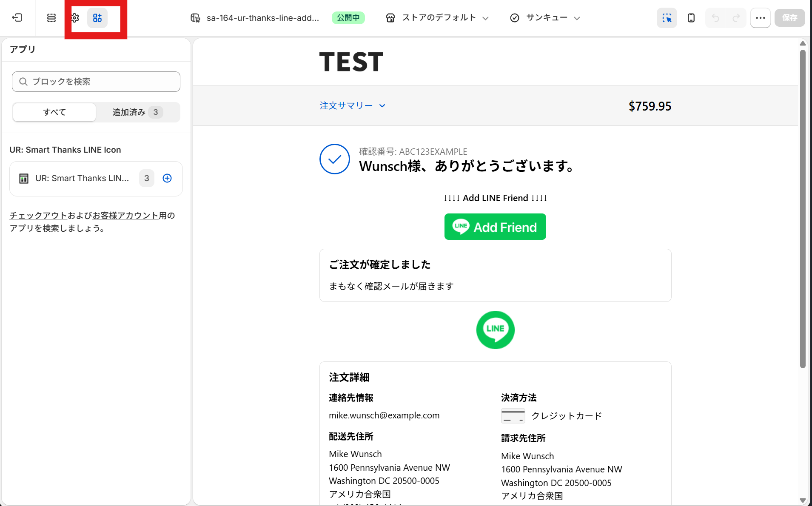Click the UR: Smart Thanks LIN... block name
812x506 pixels.
(82, 179)
